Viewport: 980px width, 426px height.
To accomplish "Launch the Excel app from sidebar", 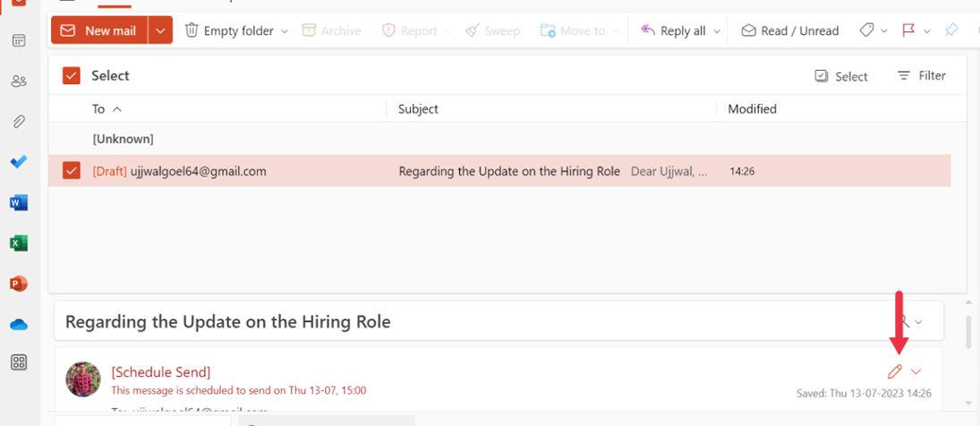I will click(19, 243).
